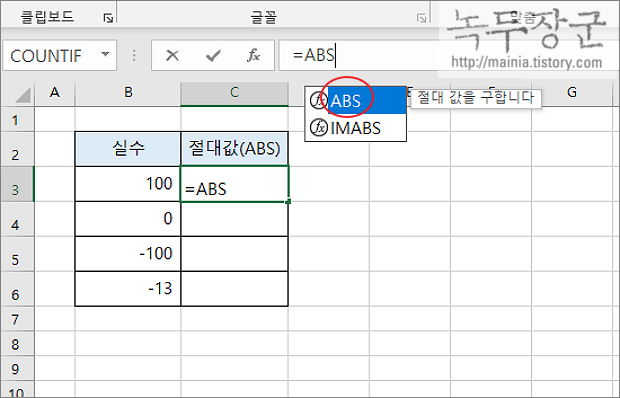Select column B header

click(128, 94)
